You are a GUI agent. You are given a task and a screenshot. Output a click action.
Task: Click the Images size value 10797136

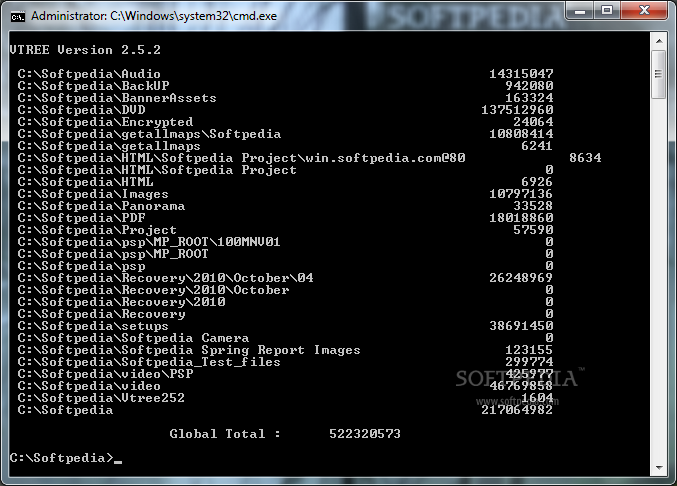521,194
